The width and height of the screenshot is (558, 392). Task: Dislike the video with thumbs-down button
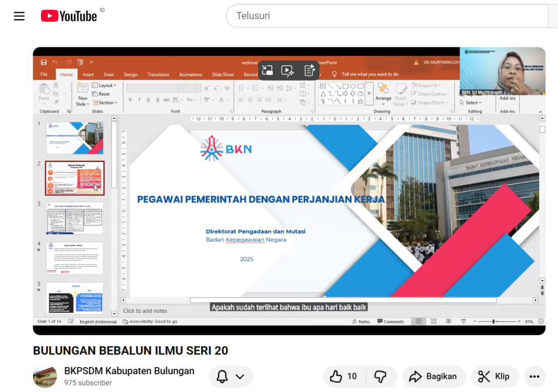click(380, 376)
